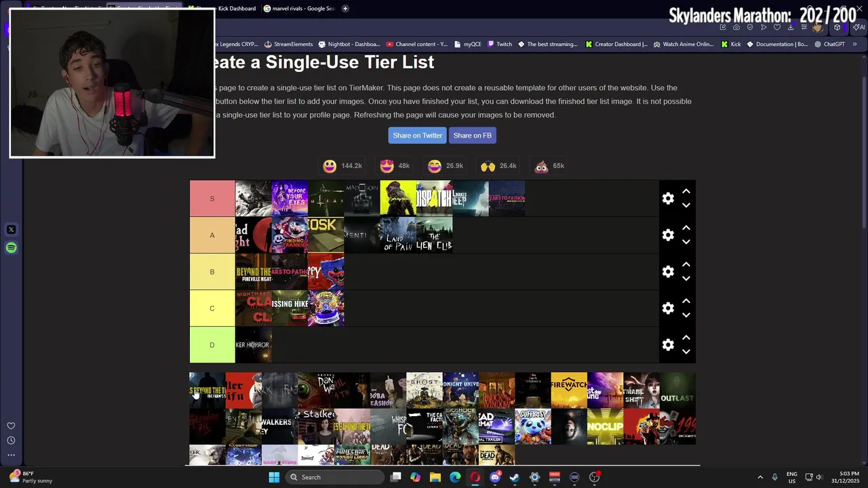Image resolution: width=868 pixels, height=488 pixels.
Task: Click Share on Twitter button
Action: pyautogui.click(x=417, y=136)
